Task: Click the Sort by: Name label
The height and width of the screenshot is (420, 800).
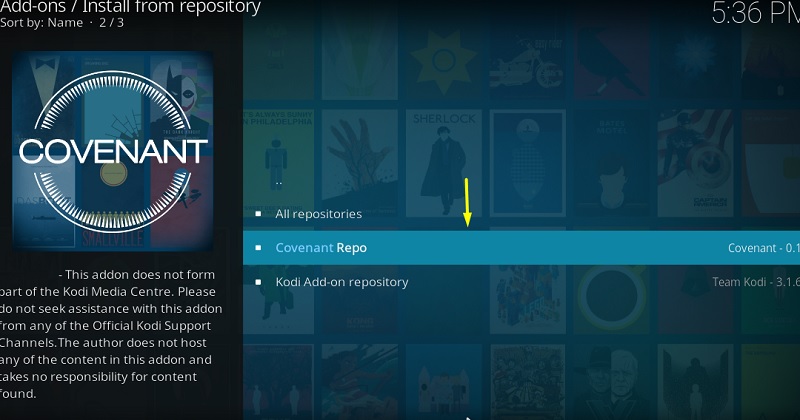Action: click(x=41, y=22)
